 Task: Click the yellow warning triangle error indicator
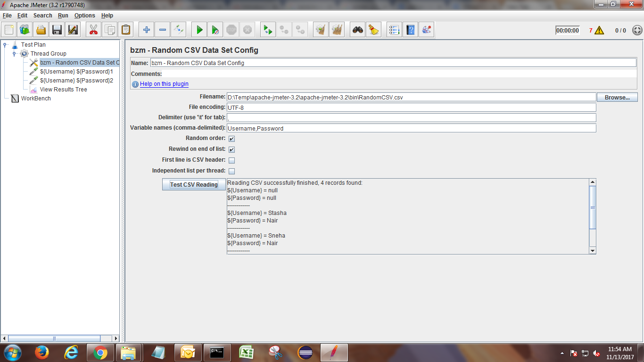click(599, 30)
